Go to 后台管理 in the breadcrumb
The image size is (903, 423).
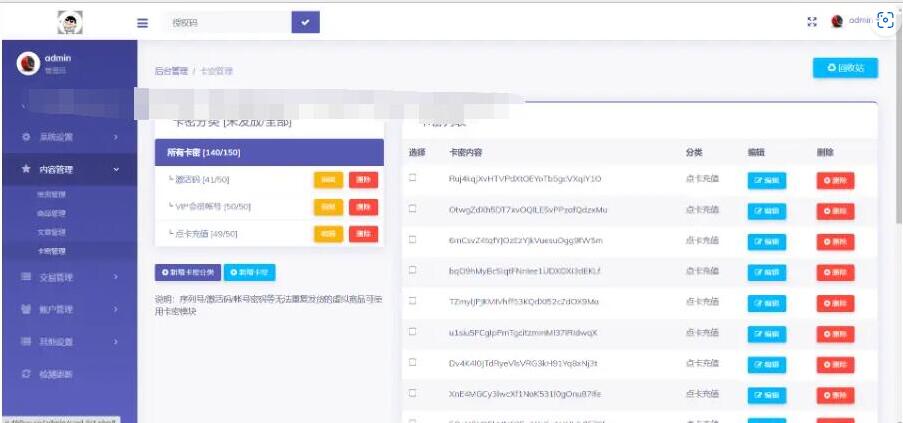click(x=171, y=71)
